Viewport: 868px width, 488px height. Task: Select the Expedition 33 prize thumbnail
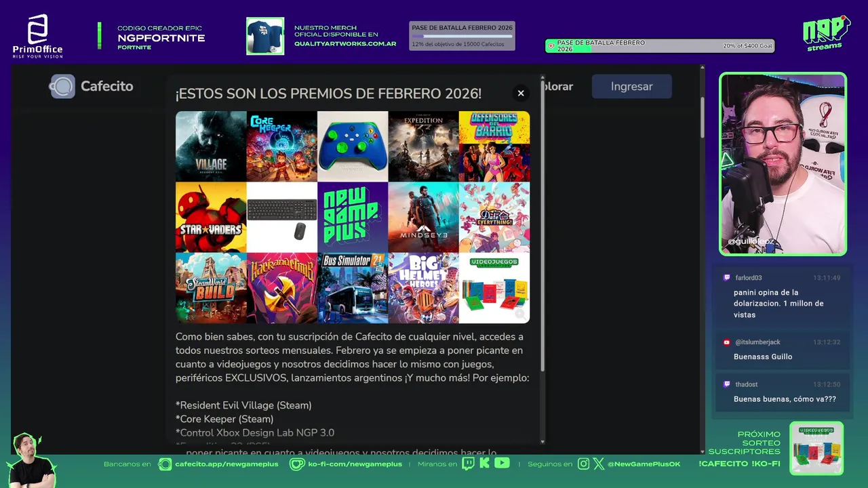[424, 146]
